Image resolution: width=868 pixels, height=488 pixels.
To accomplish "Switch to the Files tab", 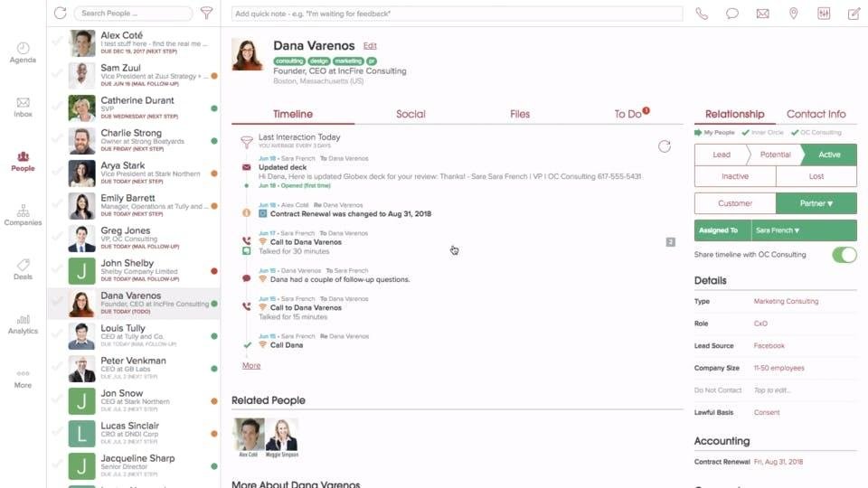I will (x=520, y=114).
